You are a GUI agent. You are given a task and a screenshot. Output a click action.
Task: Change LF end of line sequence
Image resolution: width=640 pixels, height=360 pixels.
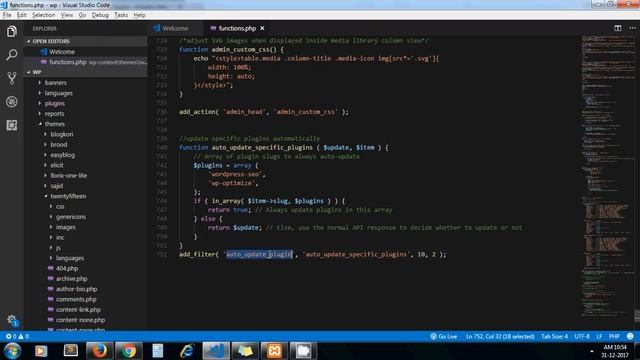point(599,336)
